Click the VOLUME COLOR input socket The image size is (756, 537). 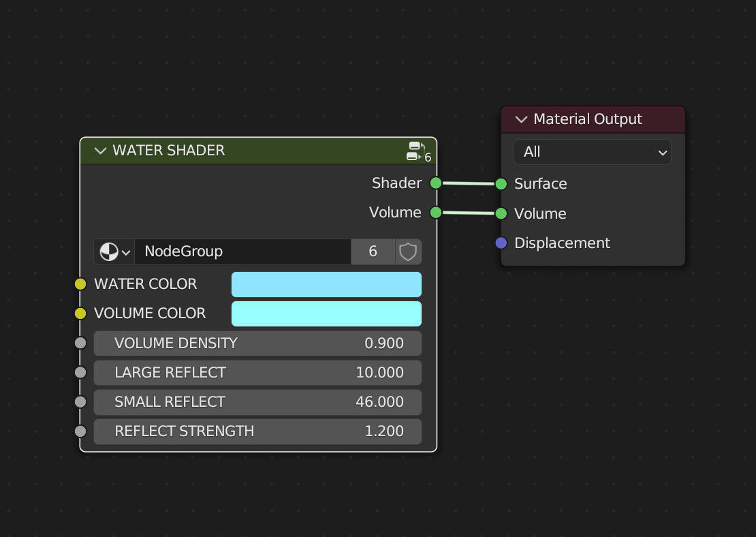(x=80, y=313)
